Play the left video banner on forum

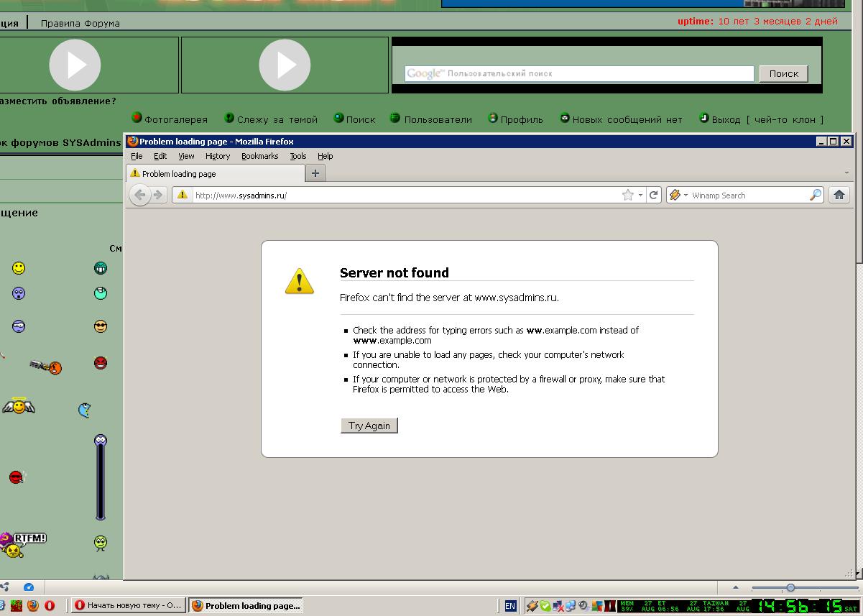coord(75,65)
